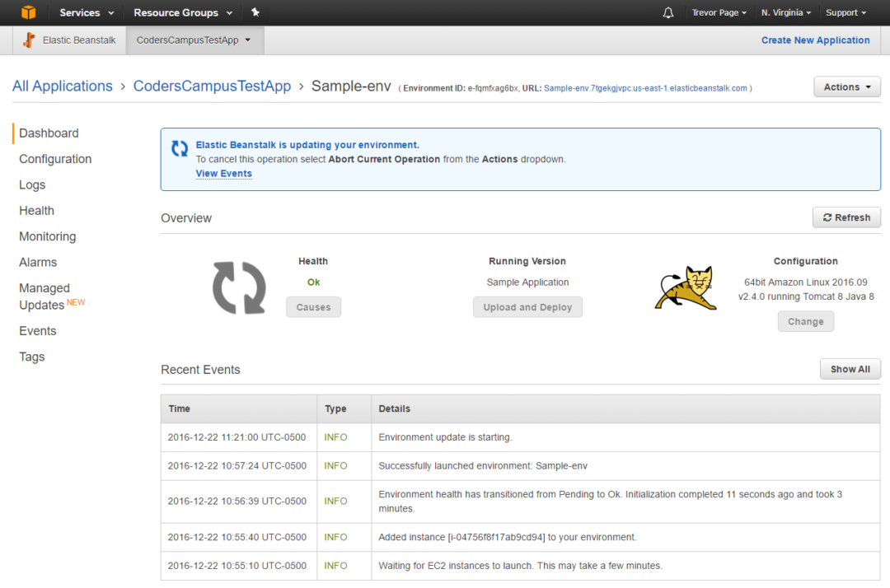
Task: Click the All Applications breadcrumb
Action: click(x=63, y=86)
